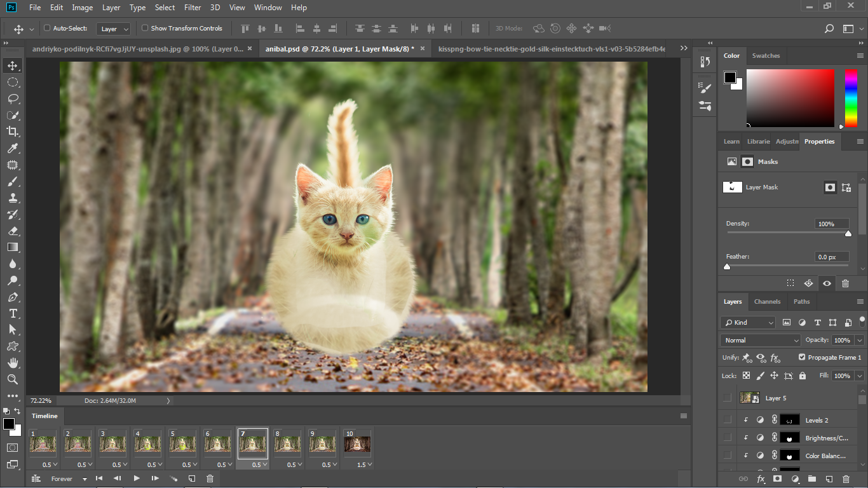Open the Fill dropdown arrow
This screenshot has width=868, height=488.
coord(860,376)
